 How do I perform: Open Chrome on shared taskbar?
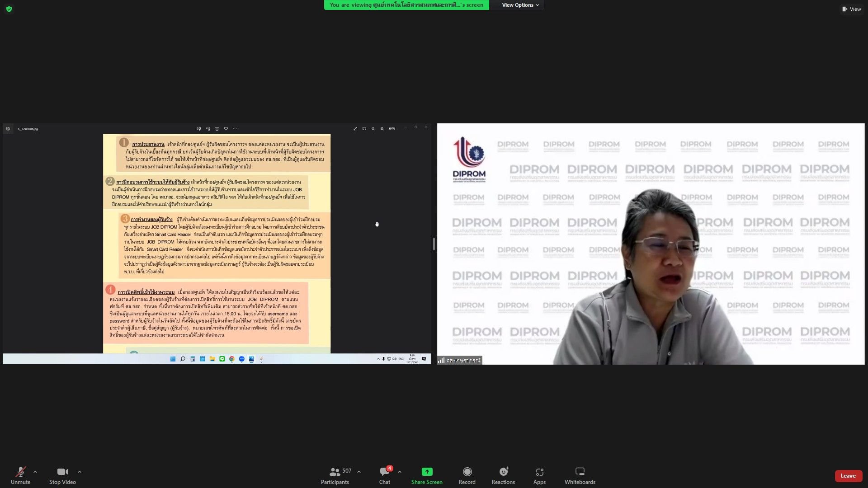[231, 359]
